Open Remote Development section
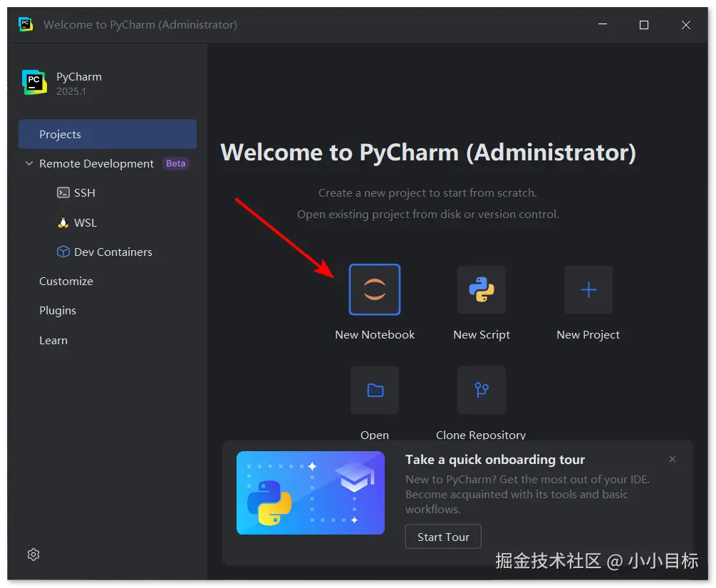 (x=96, y=163)
